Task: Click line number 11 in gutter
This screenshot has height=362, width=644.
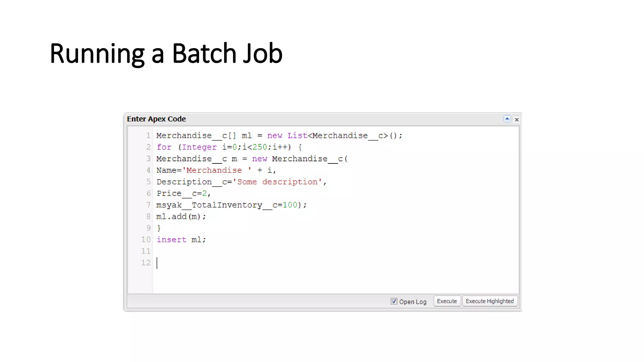Action: [x=146, y=251]
